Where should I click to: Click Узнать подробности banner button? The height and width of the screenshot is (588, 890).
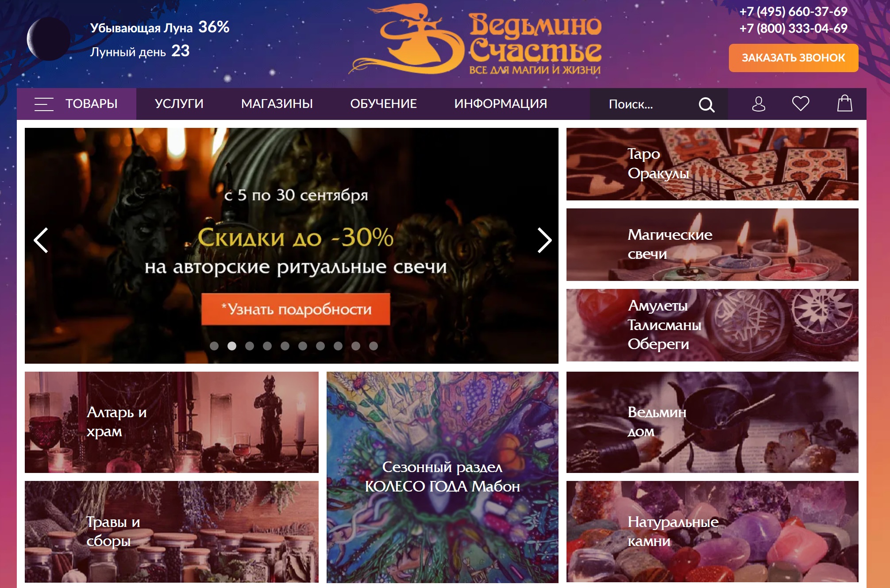(296, 309)
